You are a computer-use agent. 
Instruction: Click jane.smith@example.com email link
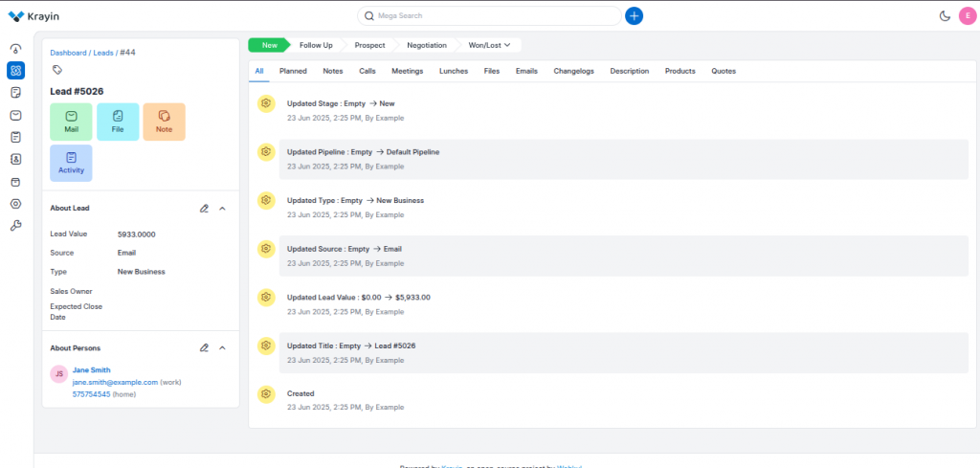pos(115,382)
